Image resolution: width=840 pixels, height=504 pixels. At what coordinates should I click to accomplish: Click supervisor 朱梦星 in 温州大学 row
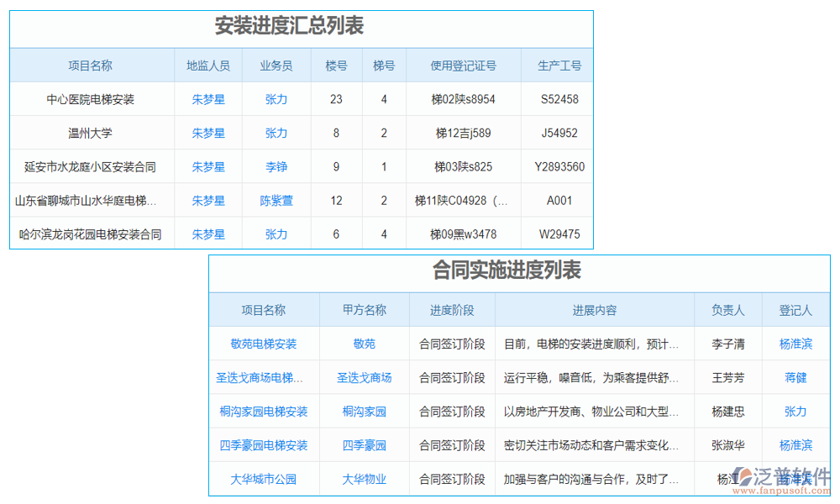coord(207,133)
